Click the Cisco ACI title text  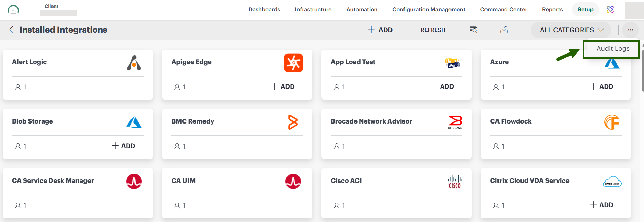coord(346,181)
